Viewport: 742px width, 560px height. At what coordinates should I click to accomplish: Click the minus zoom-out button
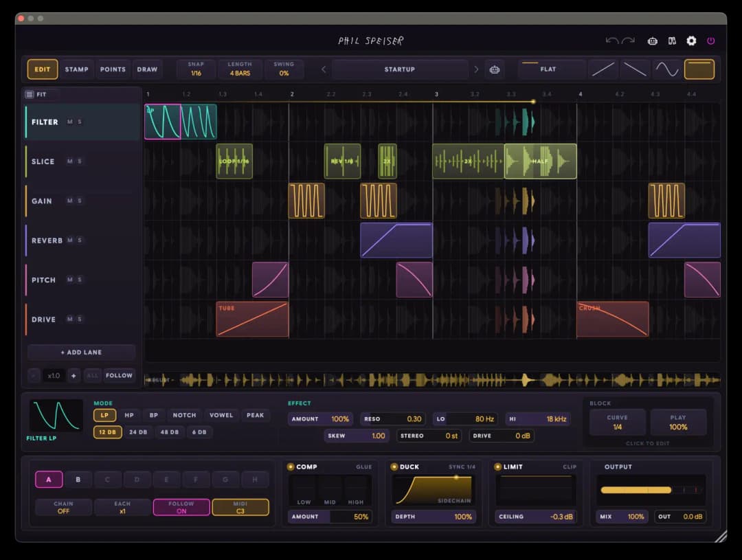[34, 375]
